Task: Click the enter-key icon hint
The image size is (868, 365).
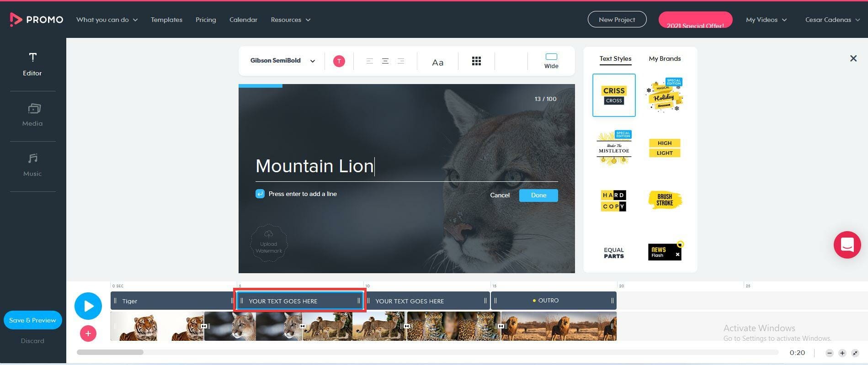Action: click(260, 194)
